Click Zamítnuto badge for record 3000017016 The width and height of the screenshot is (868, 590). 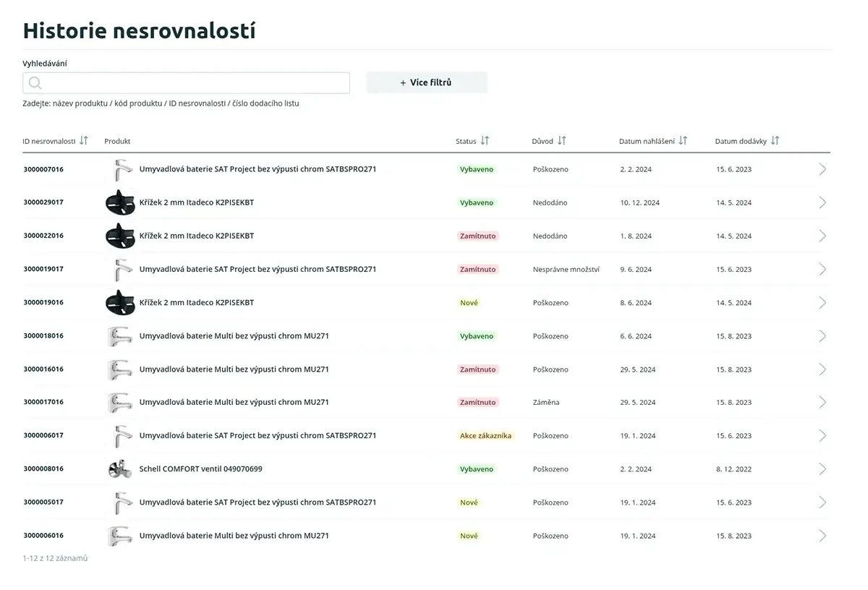[x=477, y=403]
